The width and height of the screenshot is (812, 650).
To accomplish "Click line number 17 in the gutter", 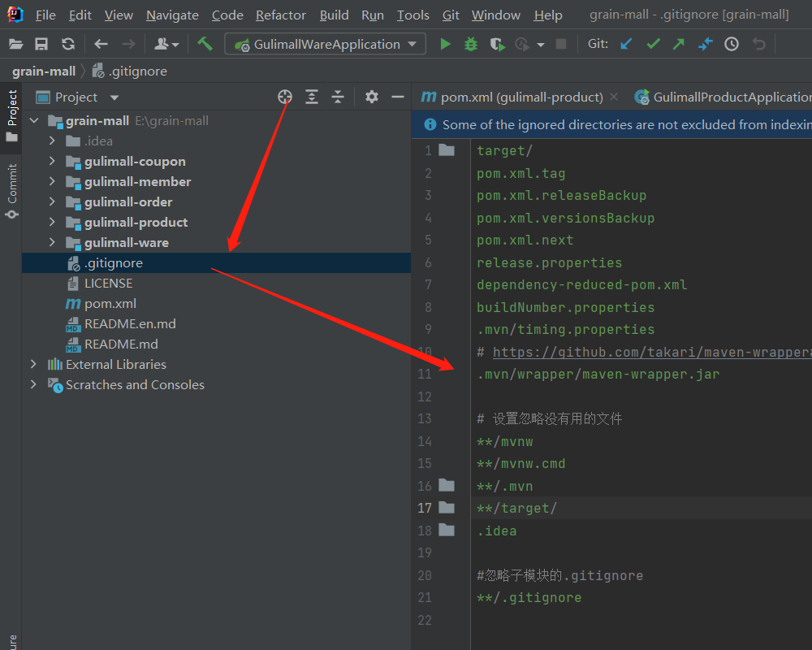I will click(425, 508).
